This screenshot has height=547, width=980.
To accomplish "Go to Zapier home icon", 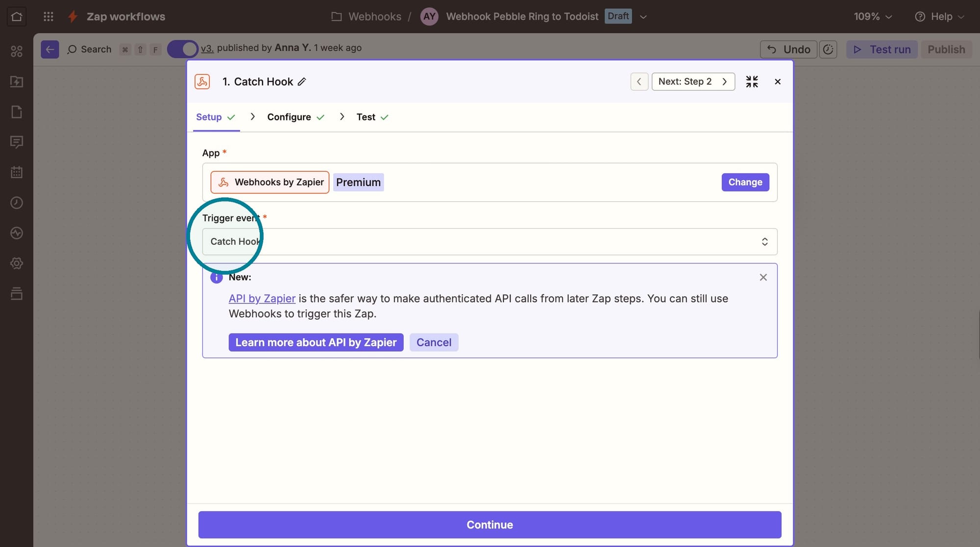I will (17, 17).
